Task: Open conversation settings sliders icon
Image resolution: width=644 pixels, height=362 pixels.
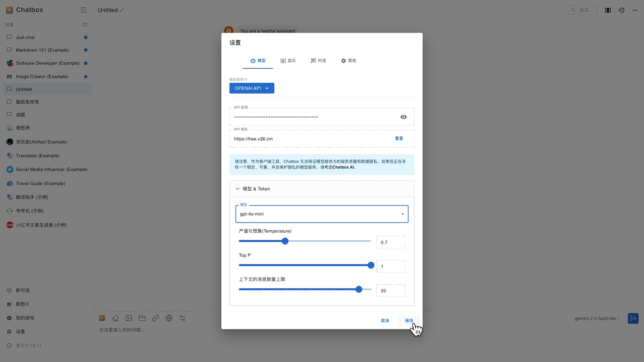Action: pyautogui.click(x=182, y=318)
